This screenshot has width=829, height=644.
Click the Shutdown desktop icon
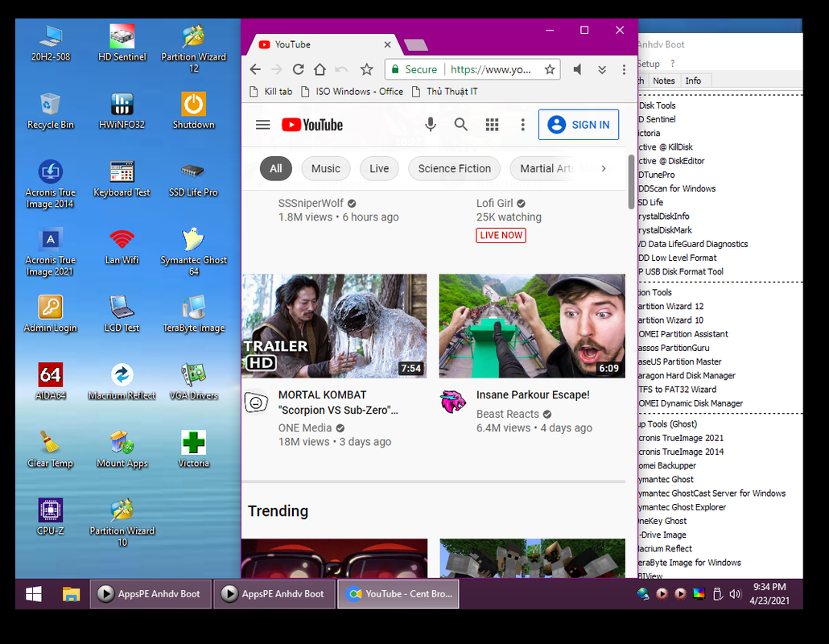pyautogui.click(x=193, y=111)
